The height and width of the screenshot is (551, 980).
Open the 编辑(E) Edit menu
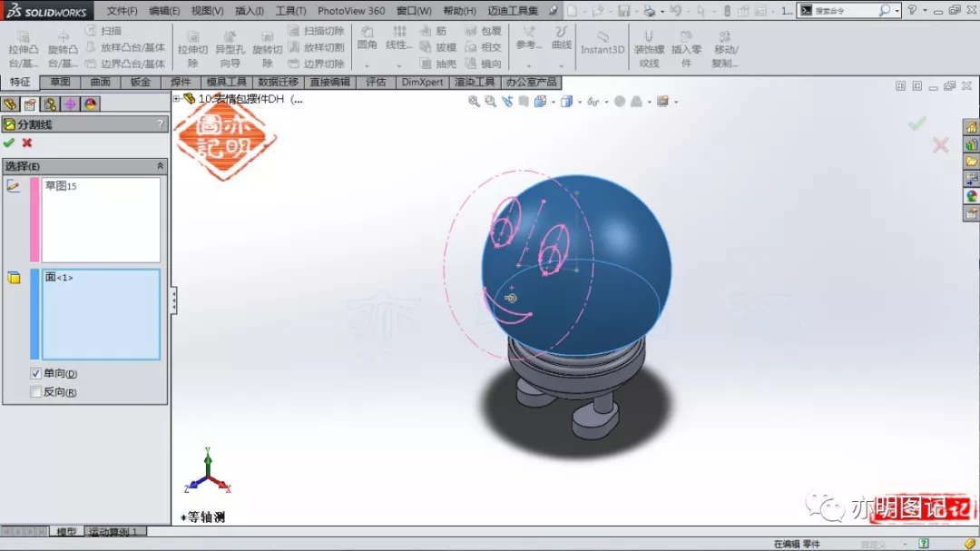pos(164,11)
